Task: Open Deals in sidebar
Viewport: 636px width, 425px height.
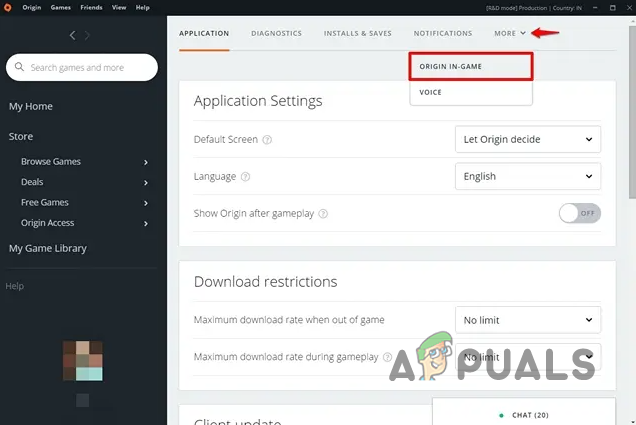Action: (x=32, y=182)
